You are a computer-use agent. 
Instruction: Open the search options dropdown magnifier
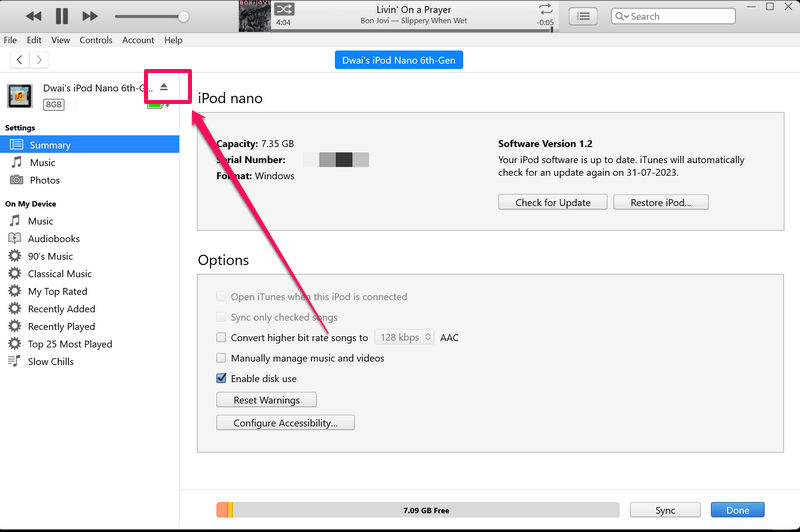pyautogui.click(x=621, y=16)
